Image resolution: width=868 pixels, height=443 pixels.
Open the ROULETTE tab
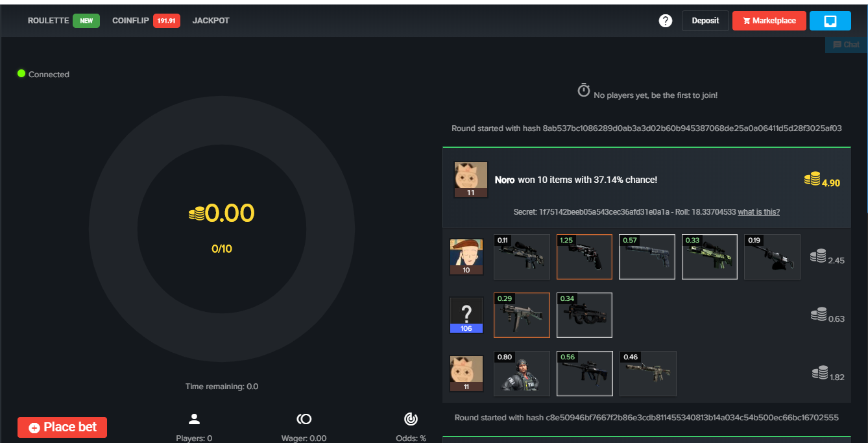(x=48, y=21)
